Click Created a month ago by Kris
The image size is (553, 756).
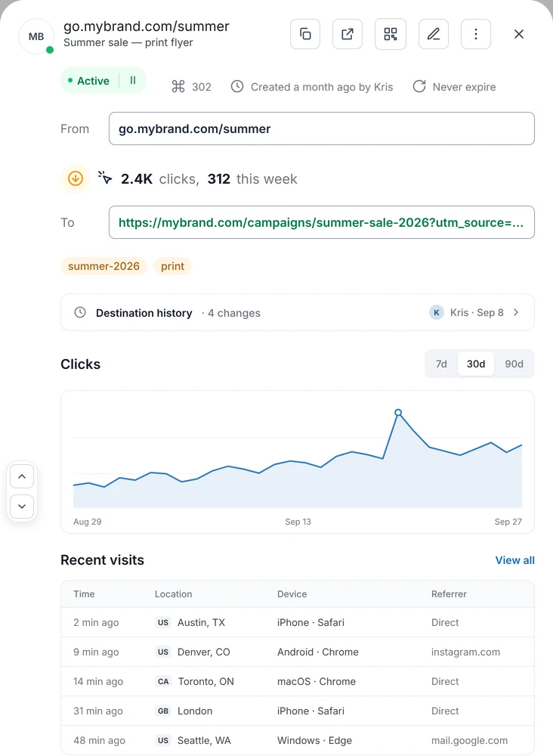pos(322,87)
